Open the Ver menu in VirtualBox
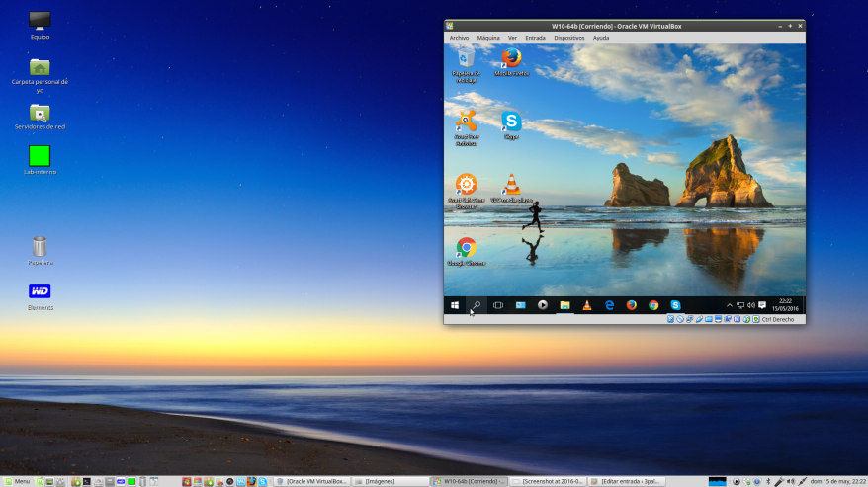868x487 pixels. click(513, 38)
